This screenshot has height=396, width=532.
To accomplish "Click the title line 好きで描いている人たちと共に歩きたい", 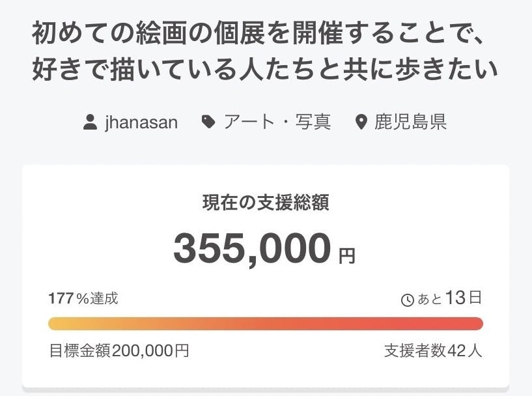I will [266, 69].
